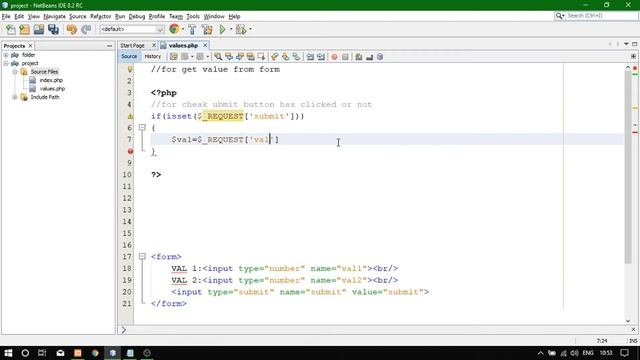Collapse code fold at line 6
Image resolution: width=640 pixels, height=360 pixels.
coord(142,128)
